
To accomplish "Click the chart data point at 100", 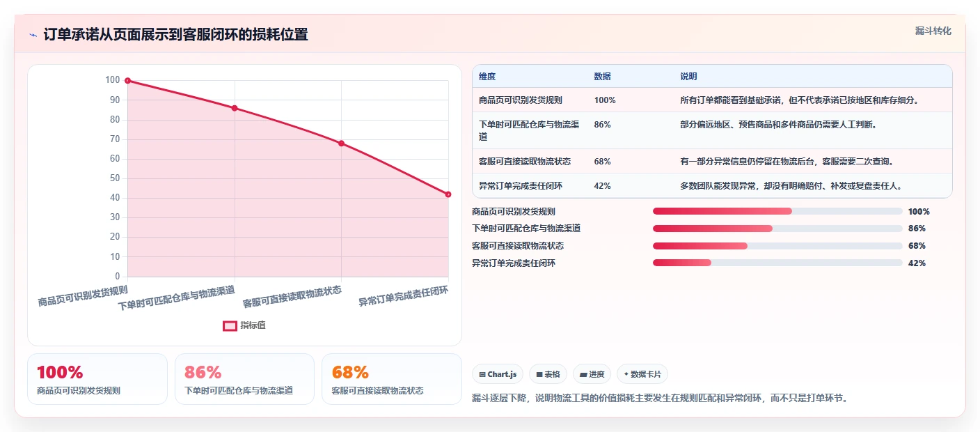I will point(127,80).
